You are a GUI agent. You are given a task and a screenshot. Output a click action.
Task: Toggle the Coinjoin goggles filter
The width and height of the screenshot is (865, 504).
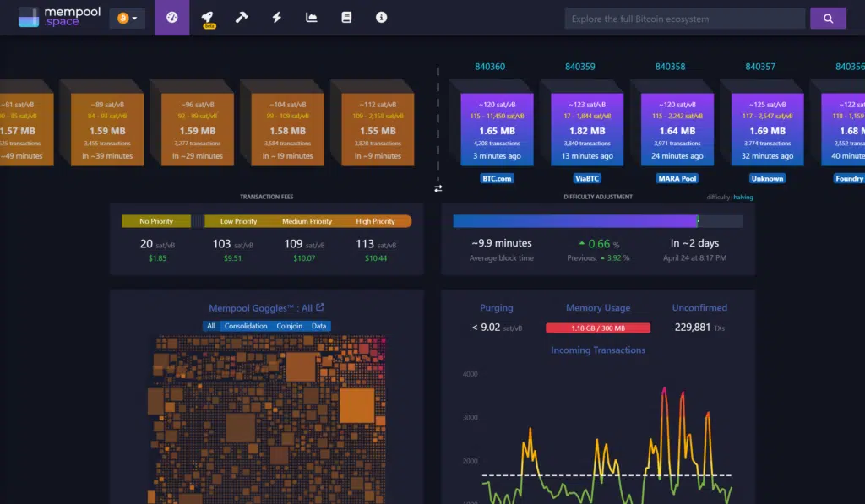(289, 326)
